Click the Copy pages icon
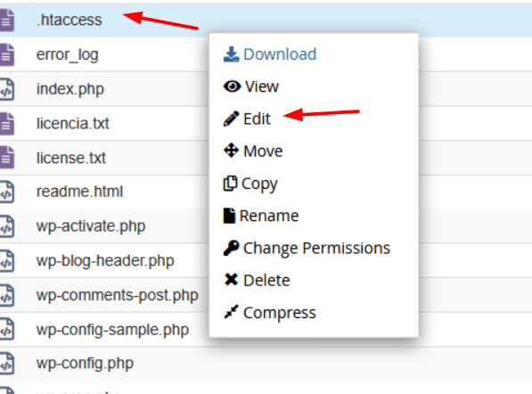The image size is (532, 394). (230, 184)
